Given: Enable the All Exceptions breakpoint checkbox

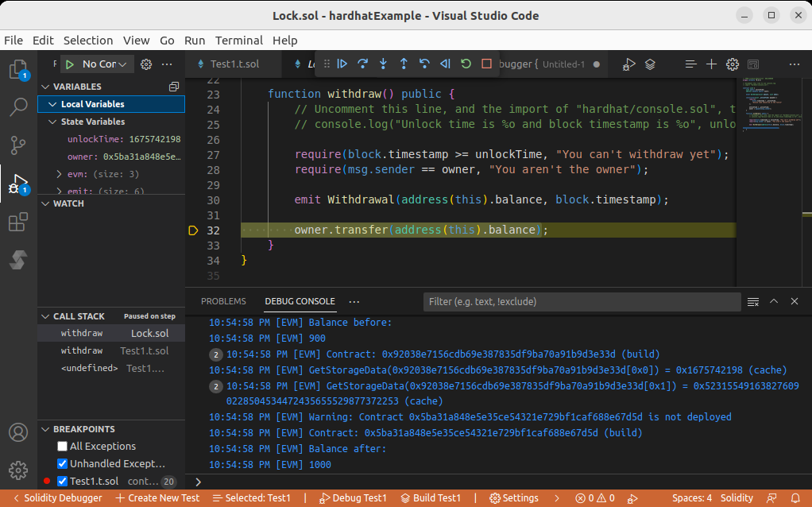Looking at the screenshot, I should [x=63, y=447].
